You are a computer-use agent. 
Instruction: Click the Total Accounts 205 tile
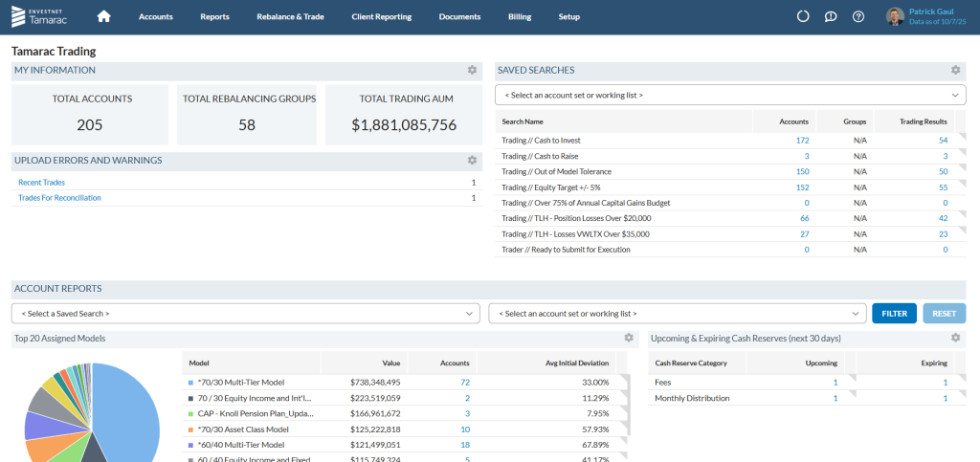tap(90, 115)
